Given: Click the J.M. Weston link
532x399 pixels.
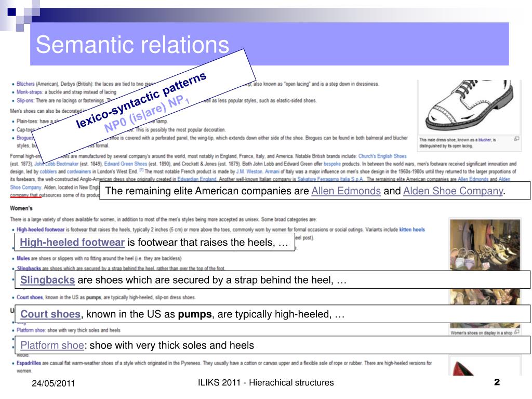Looking at the screenshot, I should pos(249,171).
